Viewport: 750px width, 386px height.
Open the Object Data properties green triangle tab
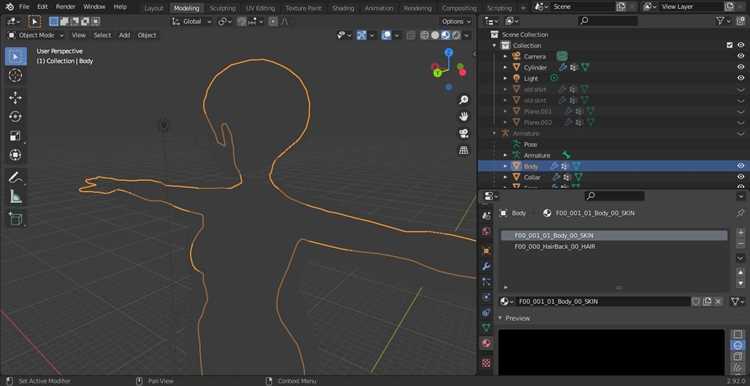(486, 328)
